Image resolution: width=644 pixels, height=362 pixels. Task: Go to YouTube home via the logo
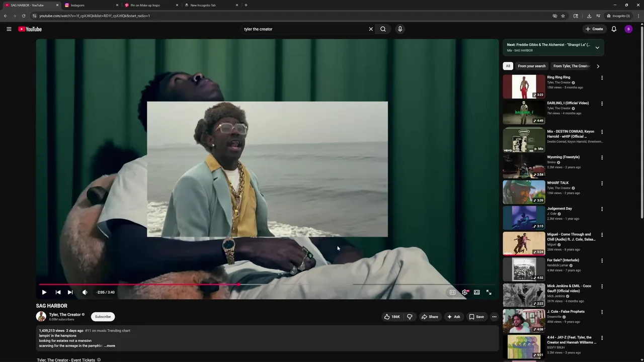30,29
